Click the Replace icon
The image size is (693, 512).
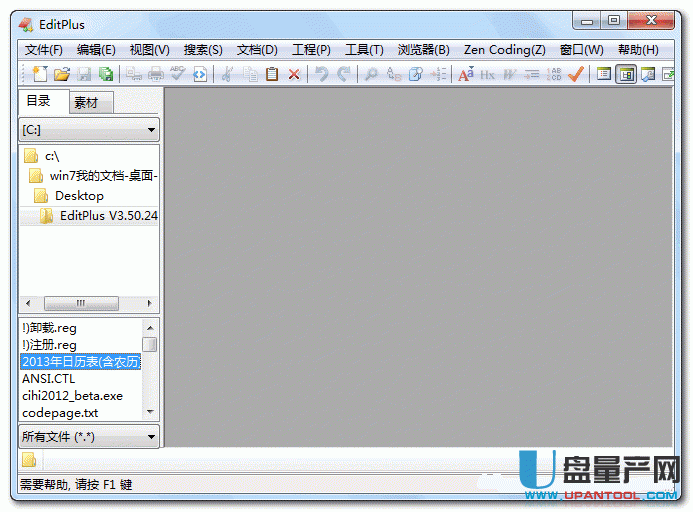click(x=393, y=74)
